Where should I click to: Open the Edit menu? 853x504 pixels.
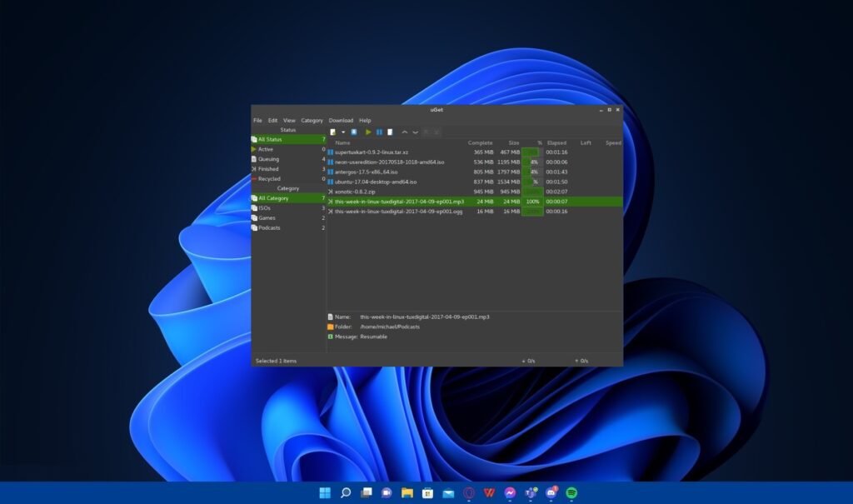272,120
